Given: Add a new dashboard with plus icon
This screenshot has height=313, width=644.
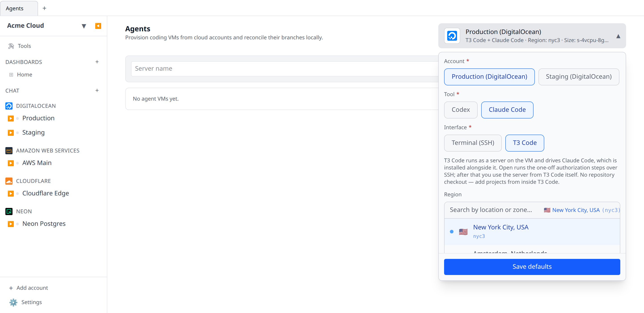Looking at the screenshot, I should (x=97, y=62).
